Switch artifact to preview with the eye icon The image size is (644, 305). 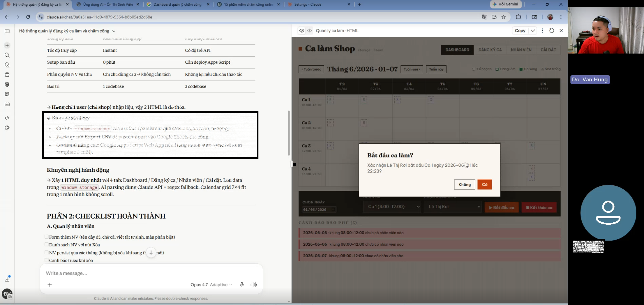click(x=301, y=30)
